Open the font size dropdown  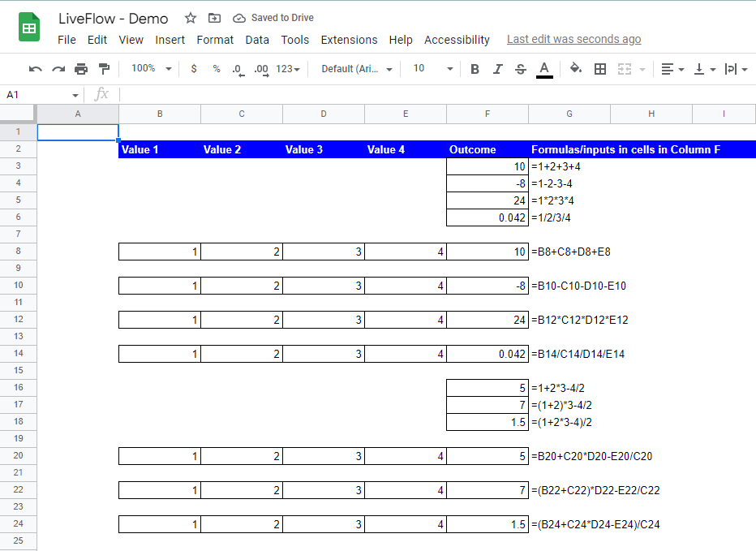433,68
